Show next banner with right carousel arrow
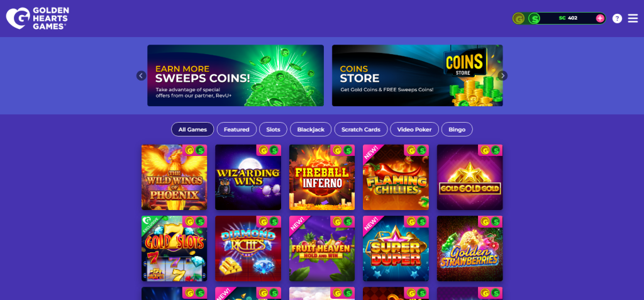Image resolution: width=644 pixels, height=300 pixels. [x=502, y=75]
